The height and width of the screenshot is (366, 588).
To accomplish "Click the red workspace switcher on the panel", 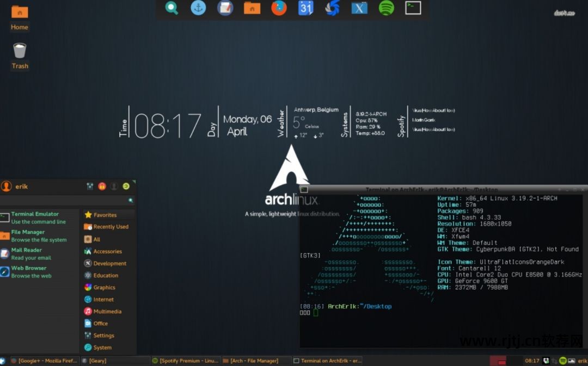I will point(498,361).
